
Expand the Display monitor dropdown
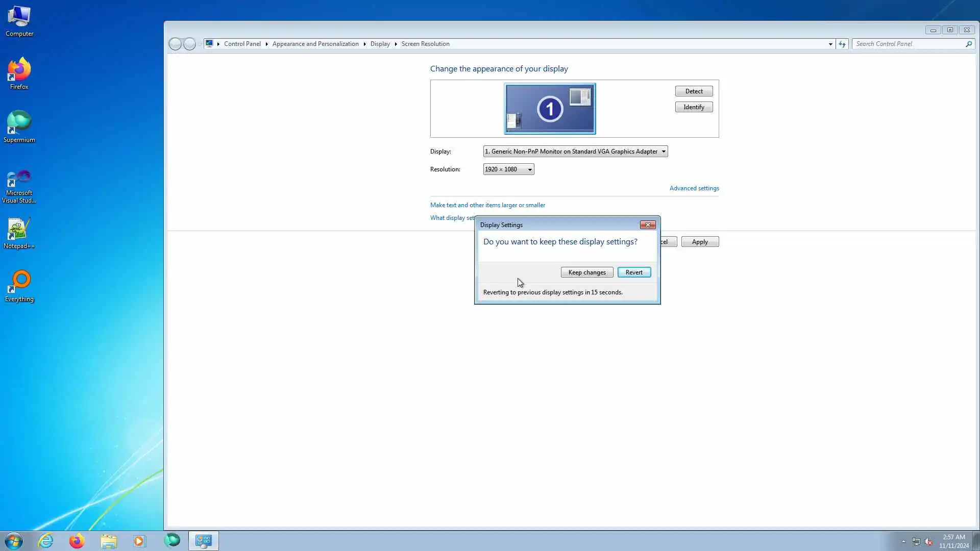663,152
